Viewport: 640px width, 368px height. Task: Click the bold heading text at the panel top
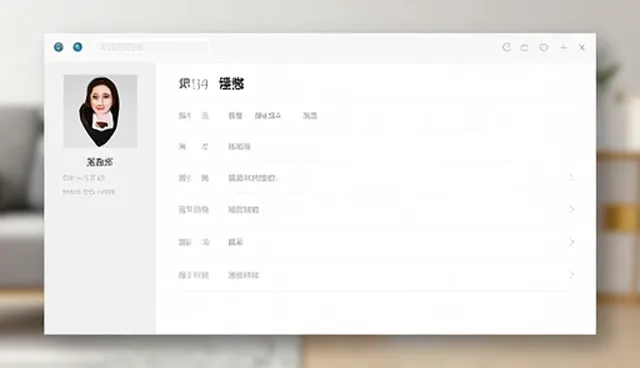coord(211,84)
